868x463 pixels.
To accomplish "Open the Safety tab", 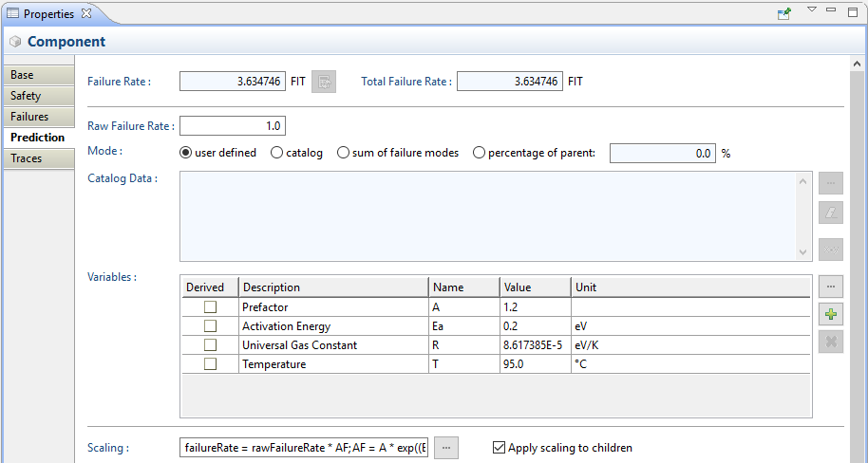I will (38, 96).
